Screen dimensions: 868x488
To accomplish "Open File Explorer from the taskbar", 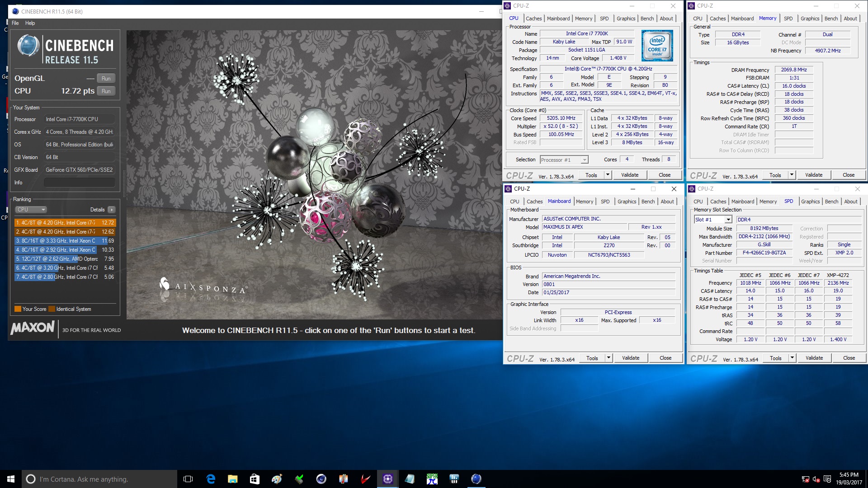I will coord(232,479).
